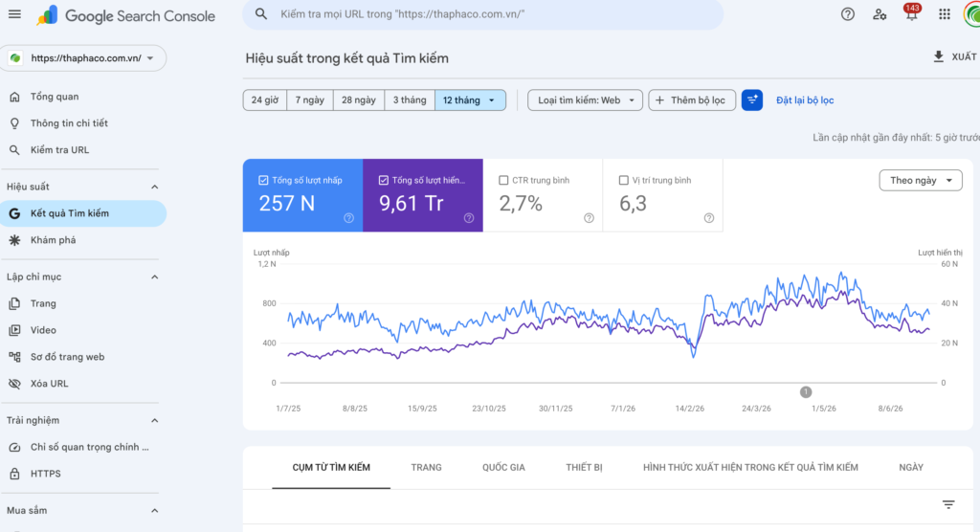The width and height of the screenshot is (980, 532).
Task: Click the download icon next to XUẤT
Action: [x=938, y=56]
